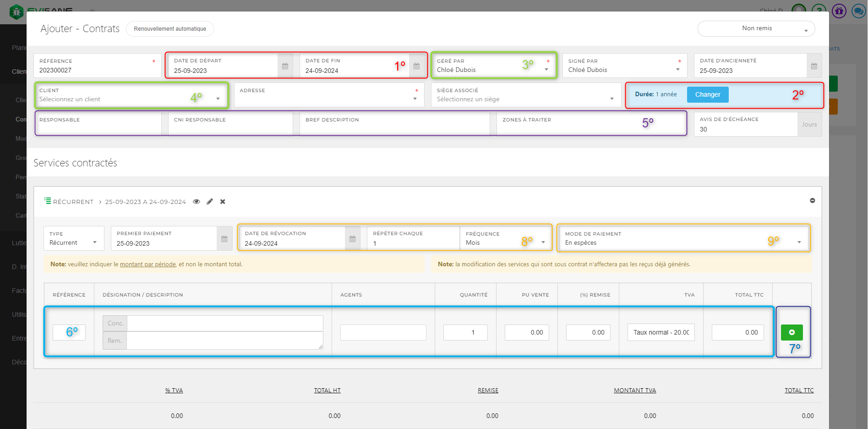Click the Changer duration button
The width and height of the screenshot is (868, 429).
707,95
